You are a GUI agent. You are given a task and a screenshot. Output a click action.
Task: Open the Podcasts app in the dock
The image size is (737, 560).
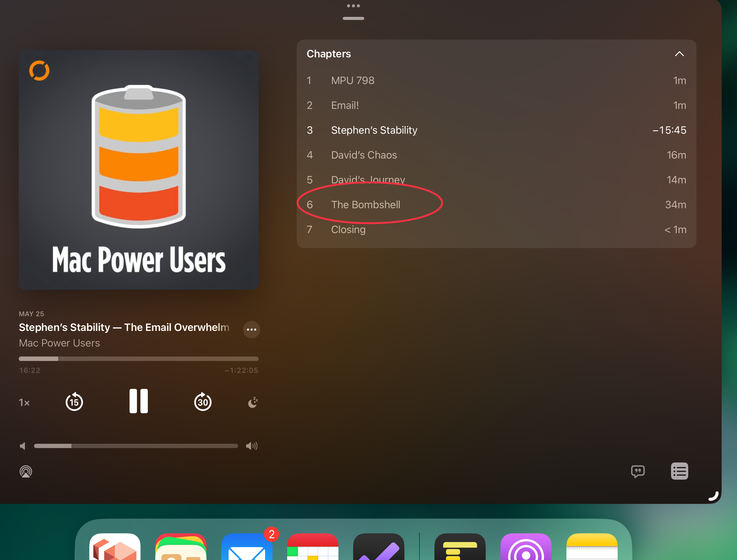pyautogui.click(x=526, y=547)
